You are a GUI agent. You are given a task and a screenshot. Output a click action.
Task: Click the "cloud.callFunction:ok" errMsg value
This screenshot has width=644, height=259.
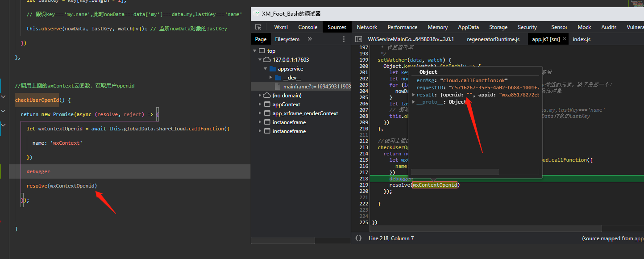point(474,80)
